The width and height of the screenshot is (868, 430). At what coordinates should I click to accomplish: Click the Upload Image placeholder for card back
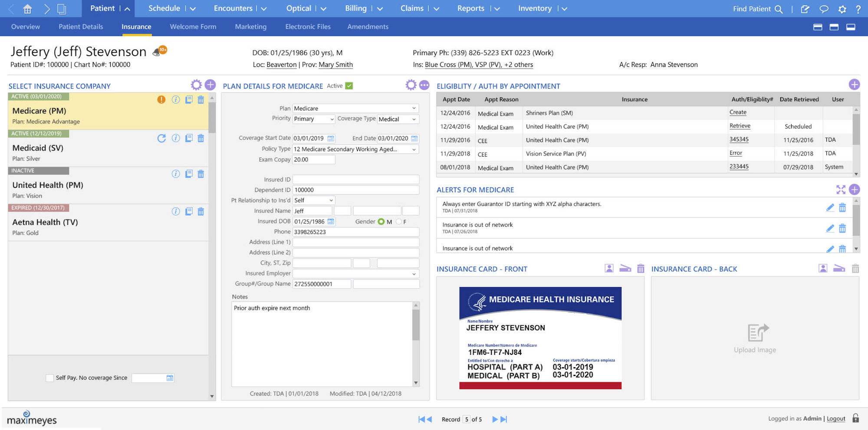click(755, 338)
